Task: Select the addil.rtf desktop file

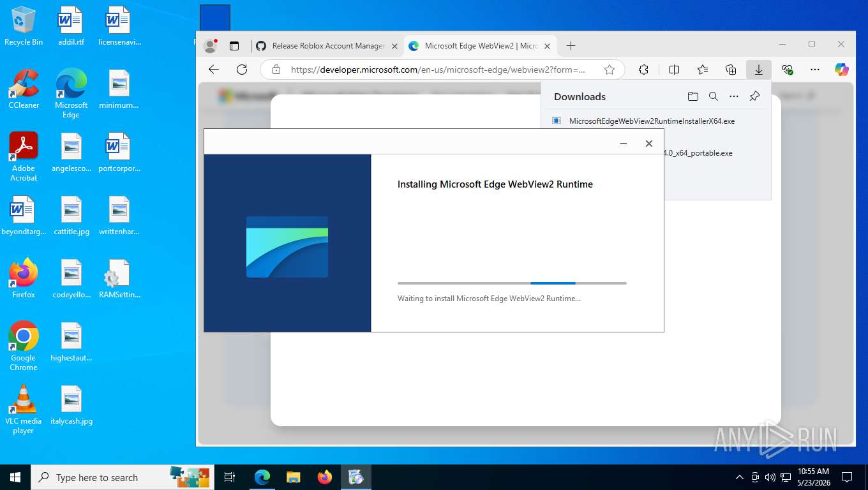Action: 71,26
